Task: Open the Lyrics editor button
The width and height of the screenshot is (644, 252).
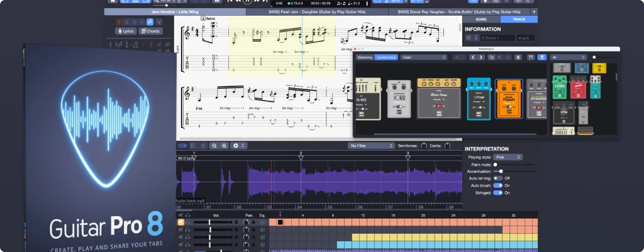Action: (x=126, y=31)
